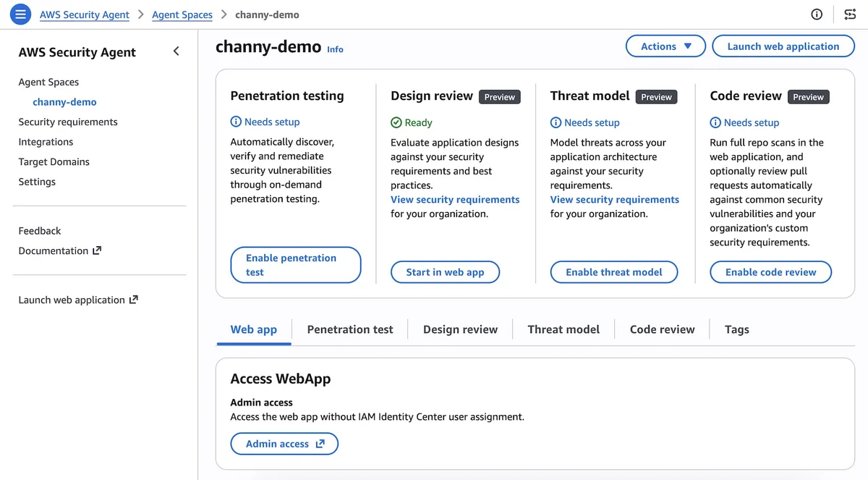This screenshot has height=480, width=868.
Task: Click the Needs setup info icon under Code review
Action: (x=715, y=122)
